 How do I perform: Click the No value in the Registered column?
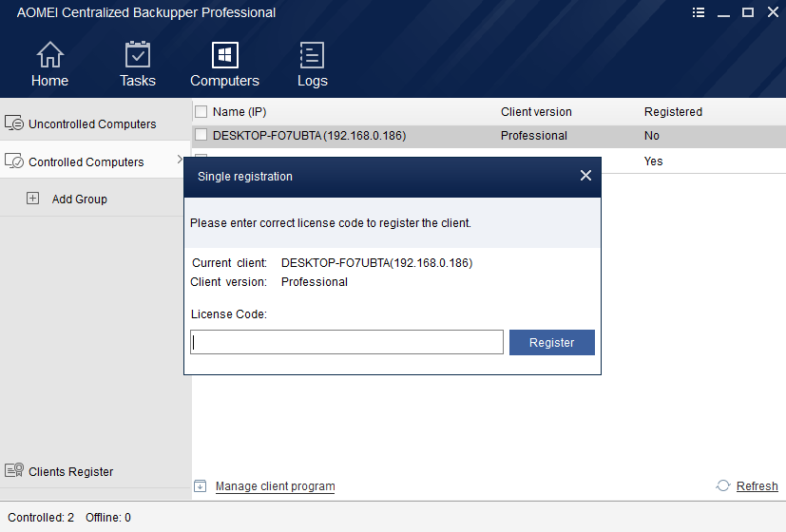coord(652,136)
